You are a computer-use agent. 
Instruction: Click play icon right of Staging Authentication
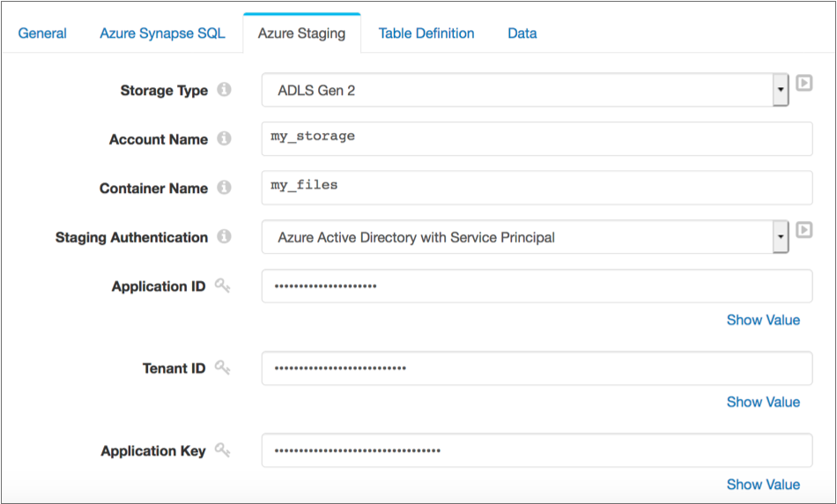coord(804,230)
